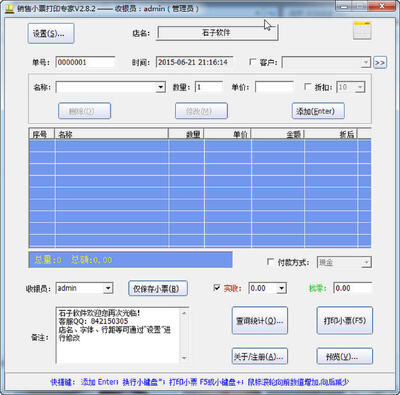Uncheck the 实收 received checkbox

[217, 288]
